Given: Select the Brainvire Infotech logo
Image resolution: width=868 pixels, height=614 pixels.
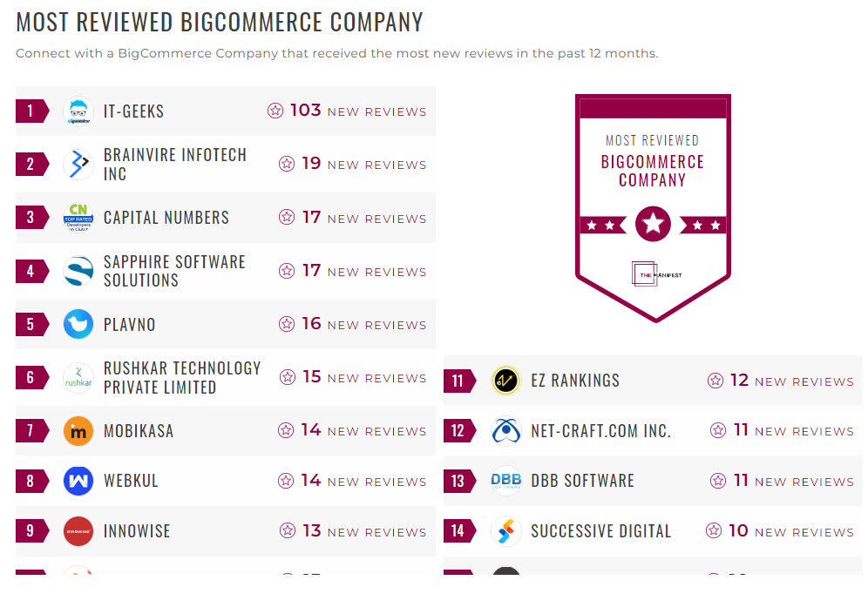Looking at the screenshot, I should pyautogui.click(x=78, y=164).
